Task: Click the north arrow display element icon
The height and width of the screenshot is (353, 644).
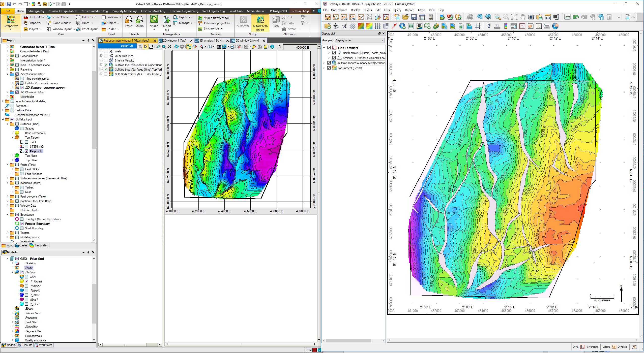Action: point(489,26)
